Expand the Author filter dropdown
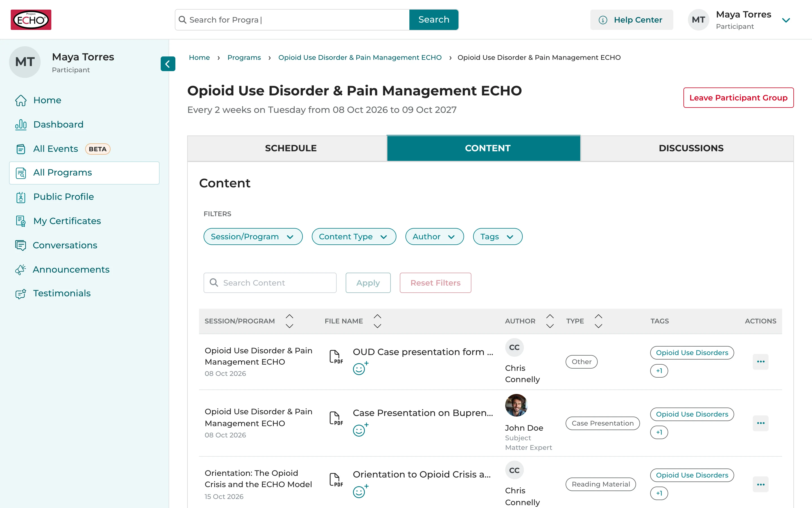The image size is (812, 508). (434, 237)
